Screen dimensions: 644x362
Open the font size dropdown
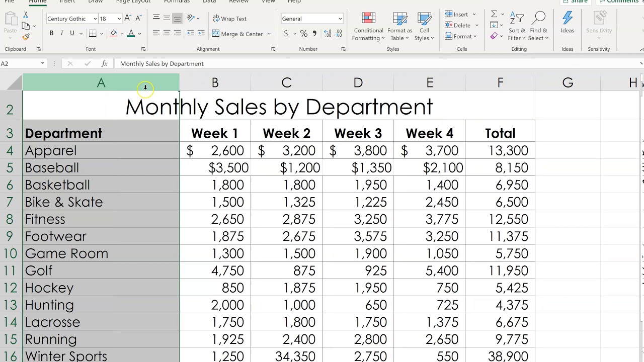(119, 19)
